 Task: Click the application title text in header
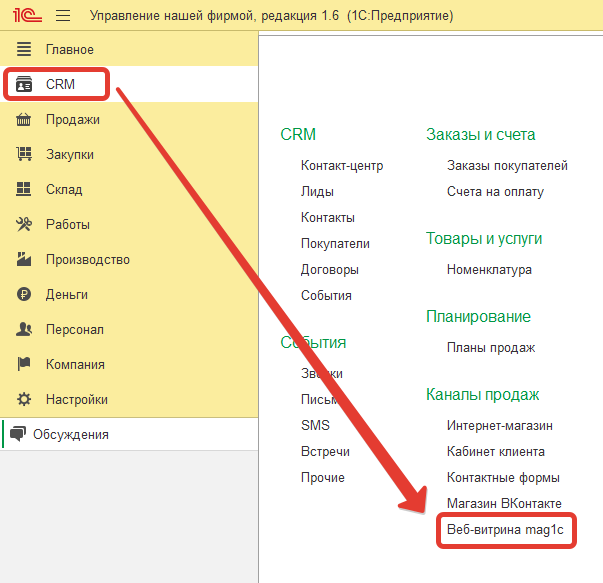(x=272, y=16)
